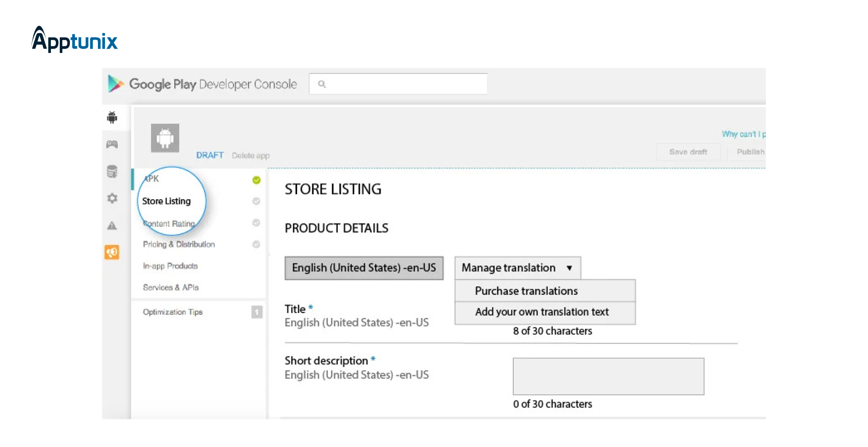Click the Short description text field
Screen dimensions: 868x447
(608, 376)
